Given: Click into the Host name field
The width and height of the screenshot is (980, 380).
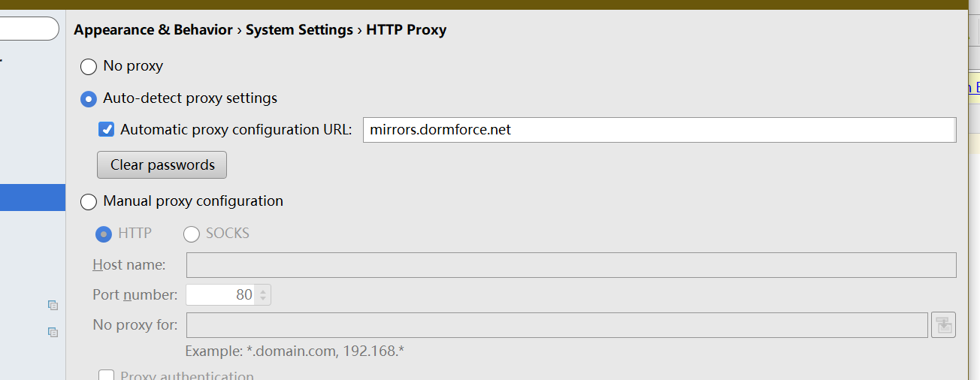Looking at the screenshot, I should coord(570,265).
